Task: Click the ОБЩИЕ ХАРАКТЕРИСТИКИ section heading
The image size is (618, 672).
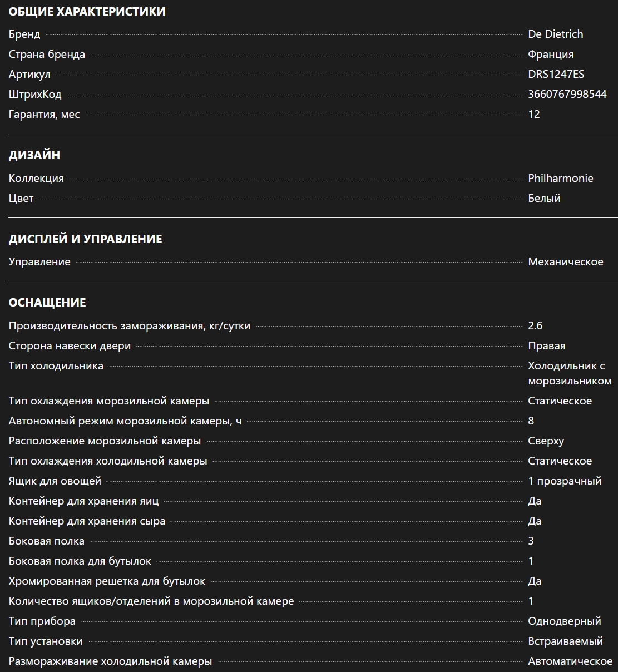Action: pyautogui.click(x=87, y=11)
